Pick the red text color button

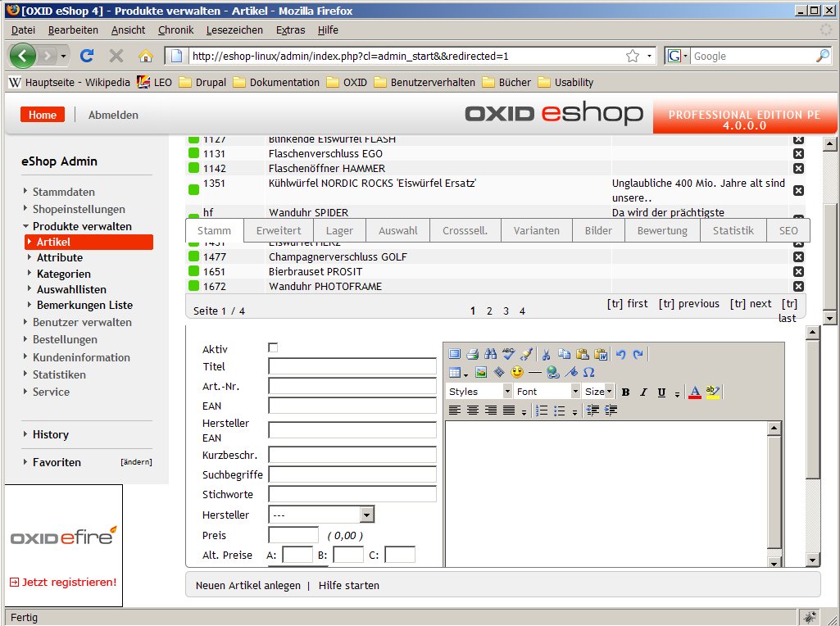(x=695, y=392)
